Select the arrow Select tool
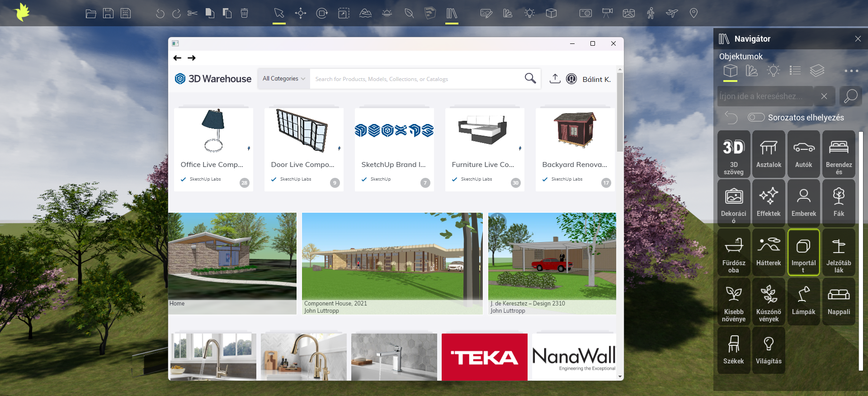This screenshot has width=868, height=396. tap(279, 14)
